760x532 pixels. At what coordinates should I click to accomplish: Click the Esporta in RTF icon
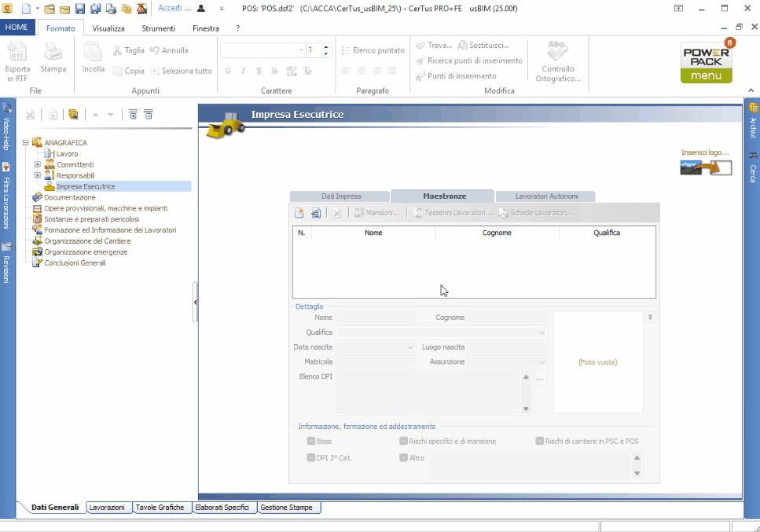(18, 53)
